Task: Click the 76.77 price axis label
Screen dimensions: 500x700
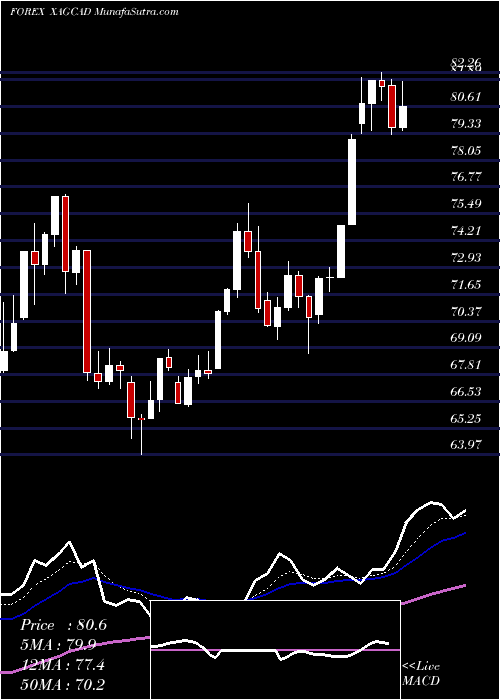Action: pyautogui.click(x=466, y=177)
